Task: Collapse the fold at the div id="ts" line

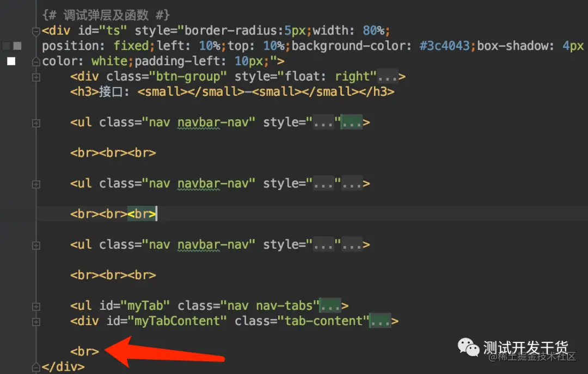Action: [x=36, y=31]
